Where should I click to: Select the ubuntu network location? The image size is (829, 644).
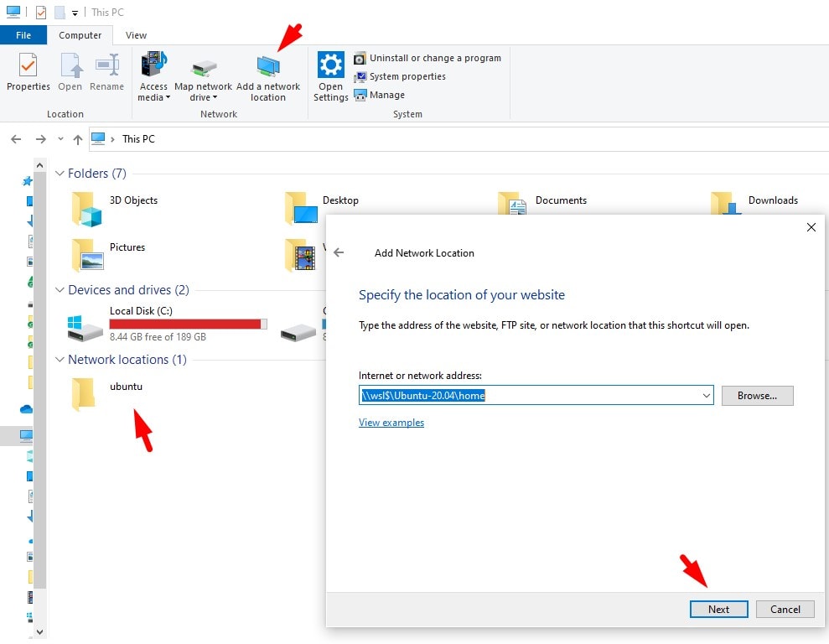(107, 394)
